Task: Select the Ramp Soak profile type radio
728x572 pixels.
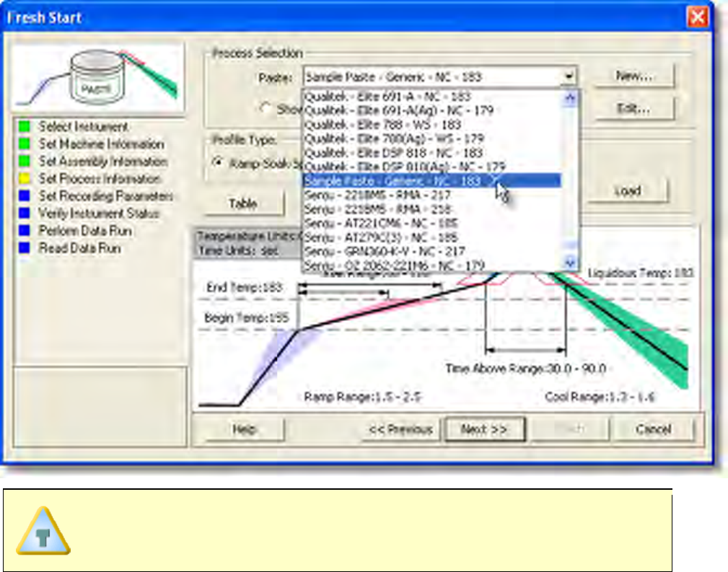Action: coord(217,162)
